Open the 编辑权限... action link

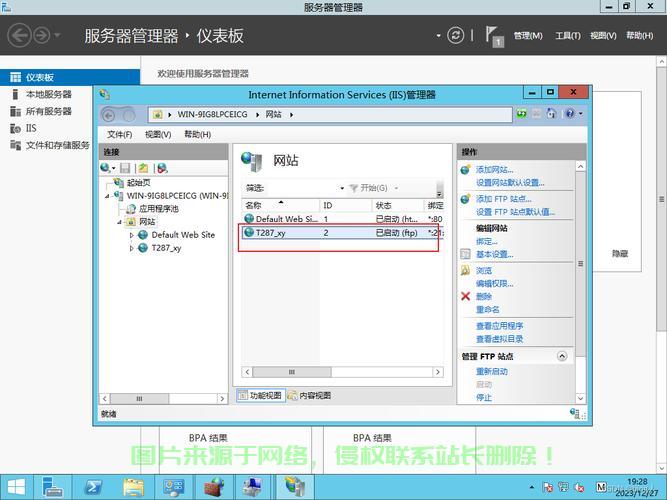click(494, 283)
